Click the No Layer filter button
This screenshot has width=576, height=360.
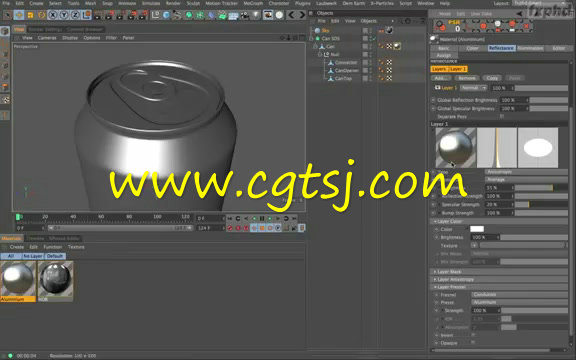(x=33, y=256)
